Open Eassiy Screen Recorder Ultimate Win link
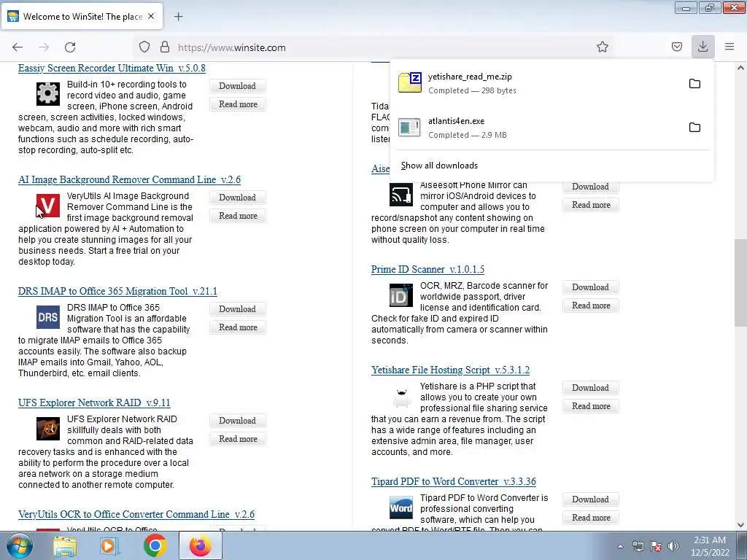Image resolution: width=747 pixels, height=560 pixels. click(112, 68)
